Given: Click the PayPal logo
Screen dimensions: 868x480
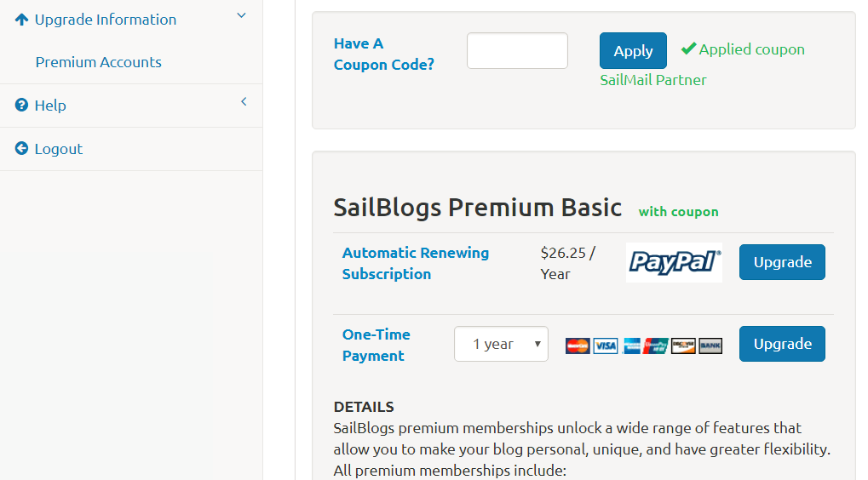Looking at the screenshot, I should click(674, 262).
